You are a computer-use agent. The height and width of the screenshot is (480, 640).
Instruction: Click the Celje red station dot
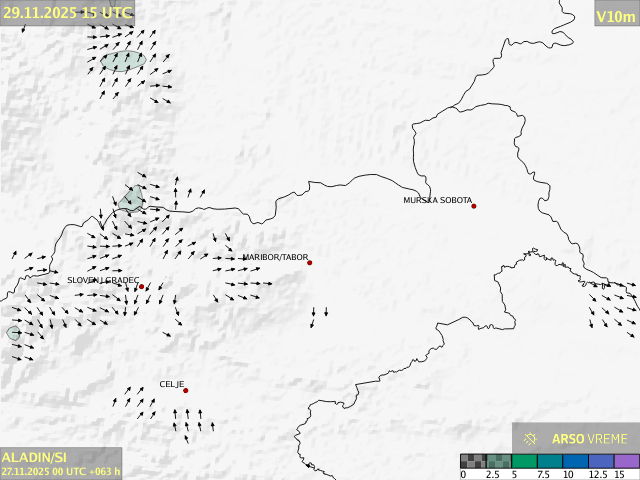click(x=185, y=390)
